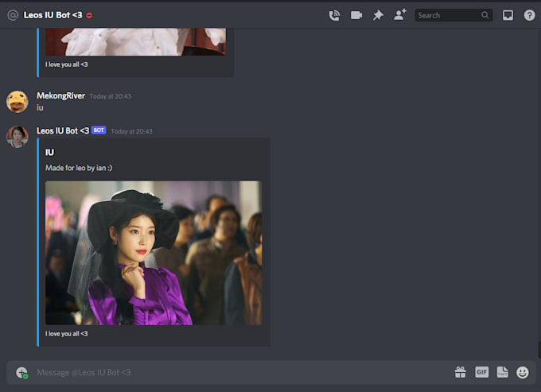The height and width of the screenshot is (392, 541).
Task: Click MekongRiver's 'Today at 20:43' timestamp
Action: pos(111,96)
